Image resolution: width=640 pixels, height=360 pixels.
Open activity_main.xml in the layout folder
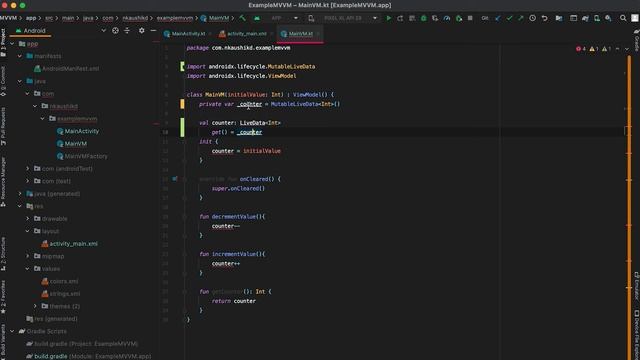coord(73,244)
